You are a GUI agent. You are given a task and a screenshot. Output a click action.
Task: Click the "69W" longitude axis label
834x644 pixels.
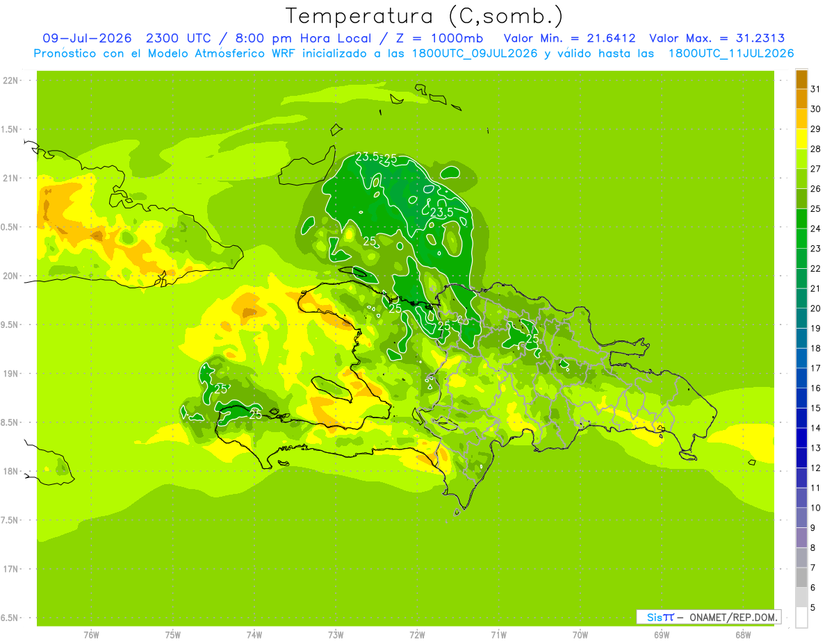[x=662, y=634]
